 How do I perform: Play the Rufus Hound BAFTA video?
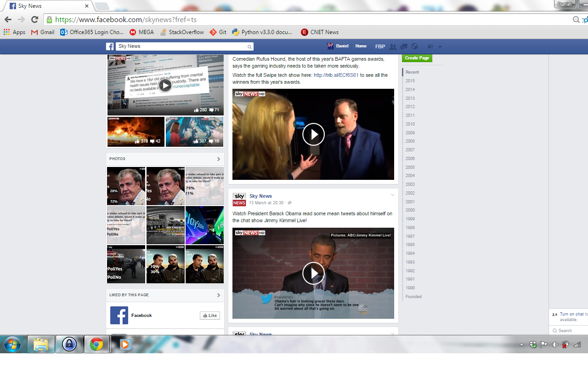(313, 134)
